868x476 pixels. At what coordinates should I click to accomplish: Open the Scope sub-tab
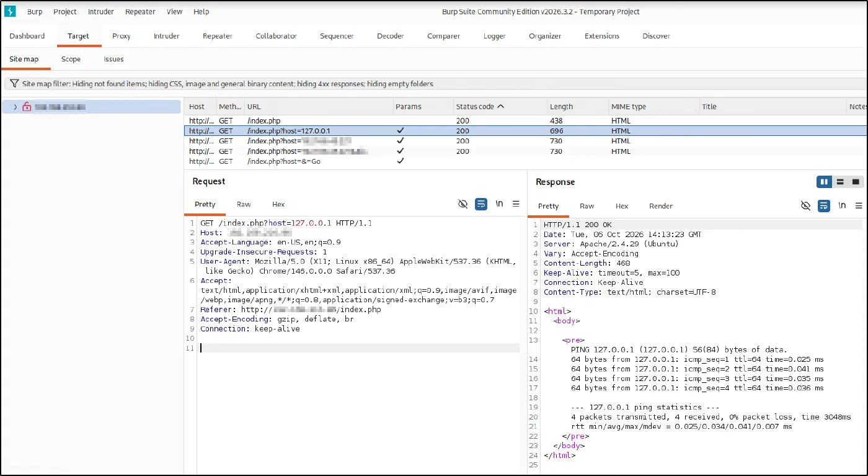click(71, 59)
